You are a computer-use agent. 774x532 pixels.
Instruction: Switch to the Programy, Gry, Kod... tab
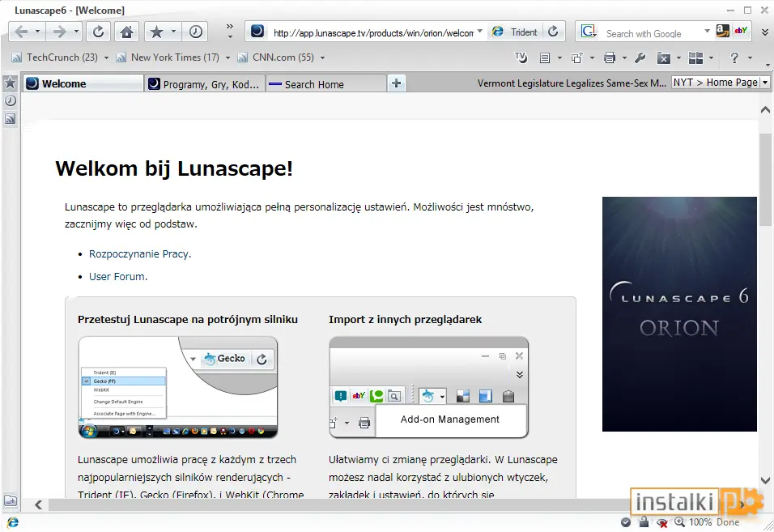click(x=205, y=84)
